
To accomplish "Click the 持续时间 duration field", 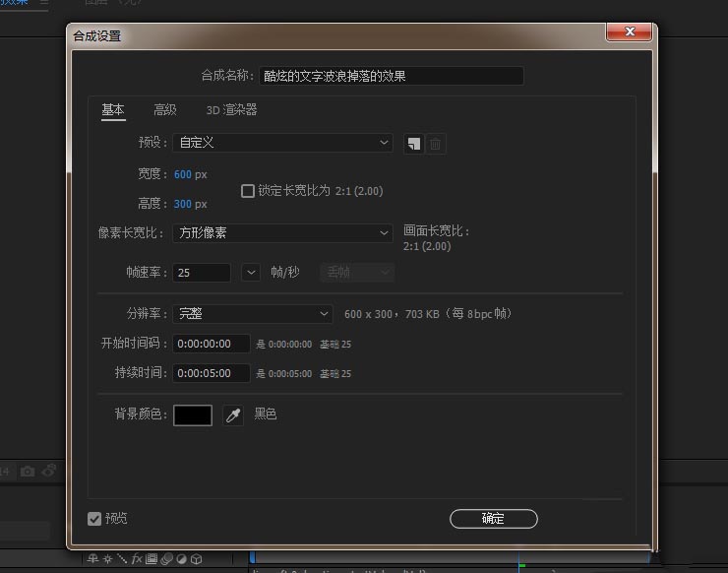I will tap(212, 373).
